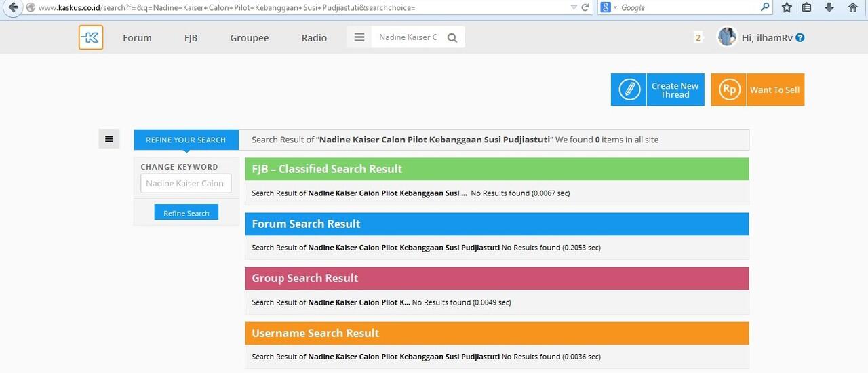Open the FJB menu

pos(191,38)
